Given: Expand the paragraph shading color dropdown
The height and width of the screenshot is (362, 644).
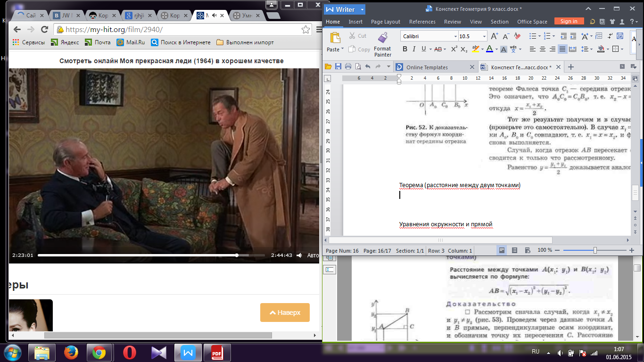Looking at the screenshot, I should pos(608,49).
